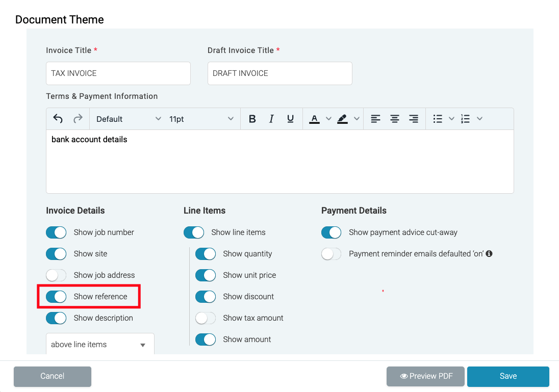
Task: Open the font family Default dropdown
Action: coord(129,119)
